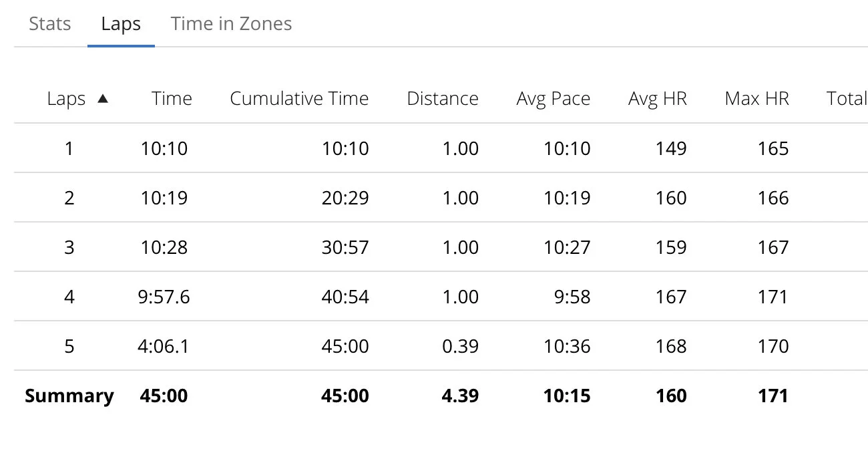
Task: Sort by Distance column header
Action: coord(443,99)
